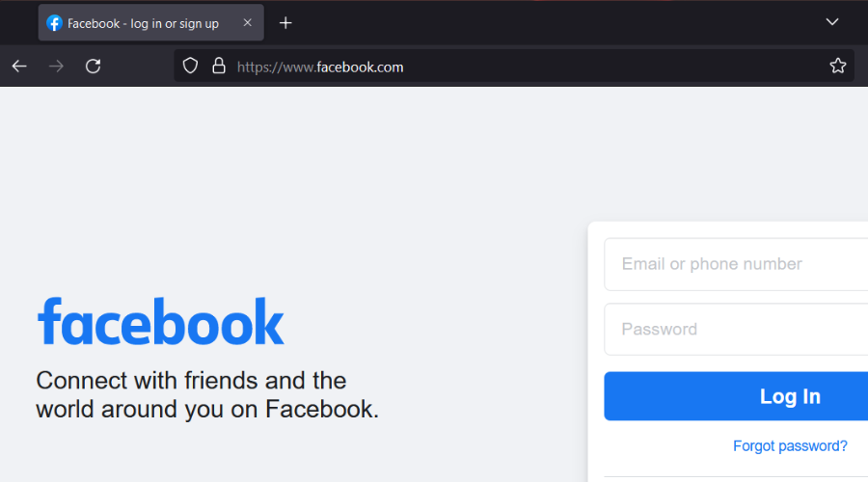Bookmark this page with the star

point(837,67)
